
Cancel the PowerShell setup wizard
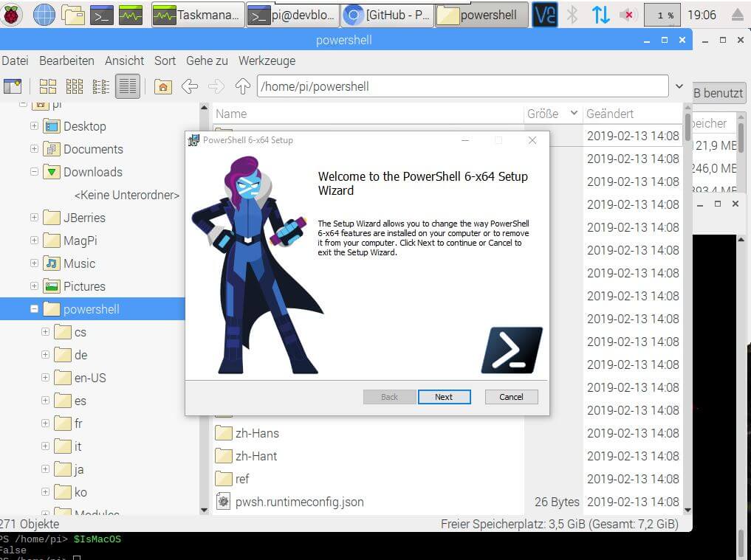[511, 397]
